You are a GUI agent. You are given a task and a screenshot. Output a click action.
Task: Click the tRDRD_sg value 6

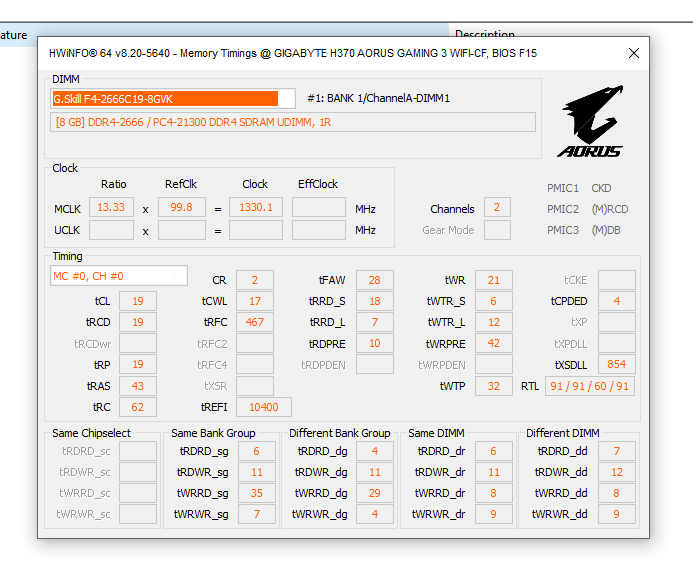pos(256,451)
